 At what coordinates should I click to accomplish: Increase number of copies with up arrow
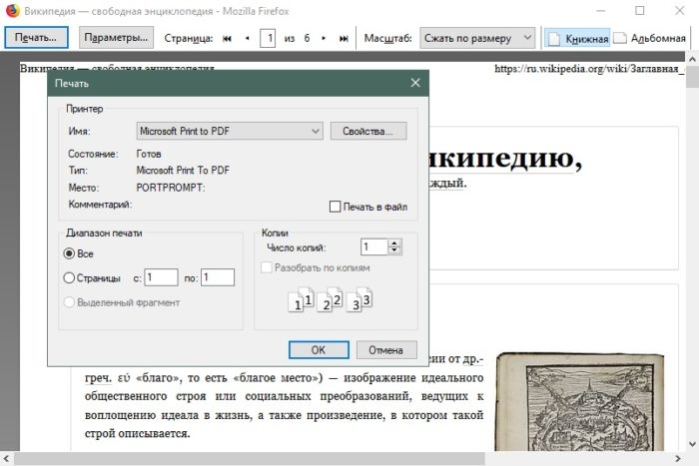pos(395,243)
